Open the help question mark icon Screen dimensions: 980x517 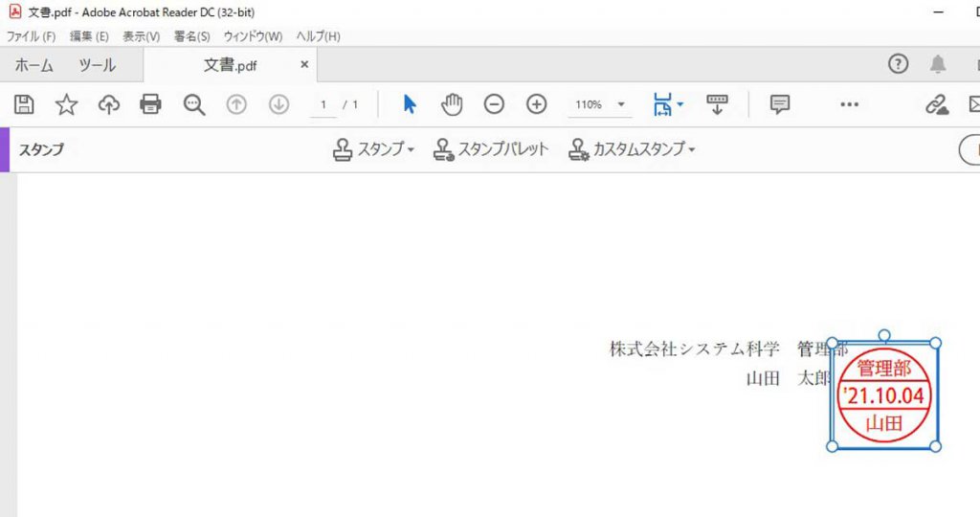point(898,64)
